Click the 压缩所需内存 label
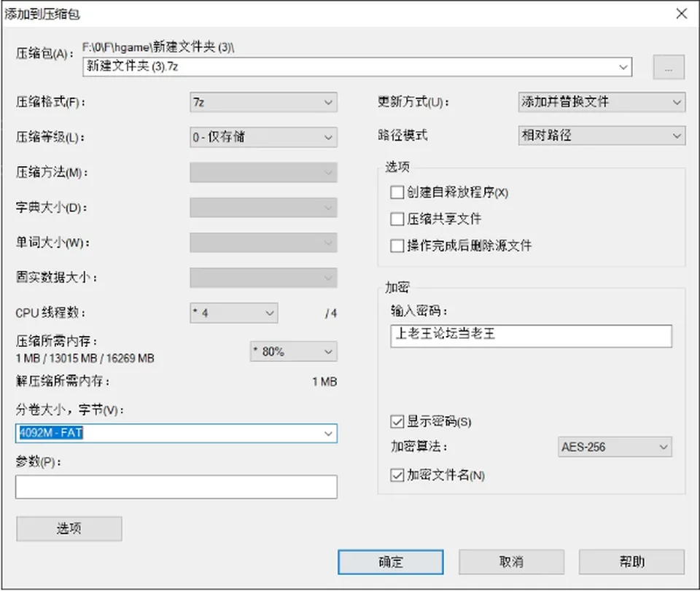This screenshot has height=591, width=700. pos(57,342)
